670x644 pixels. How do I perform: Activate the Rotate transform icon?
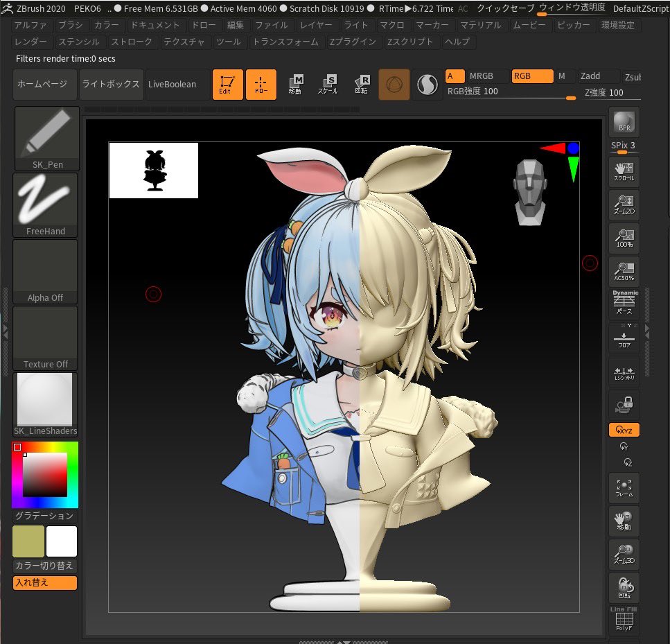[362, 85]
